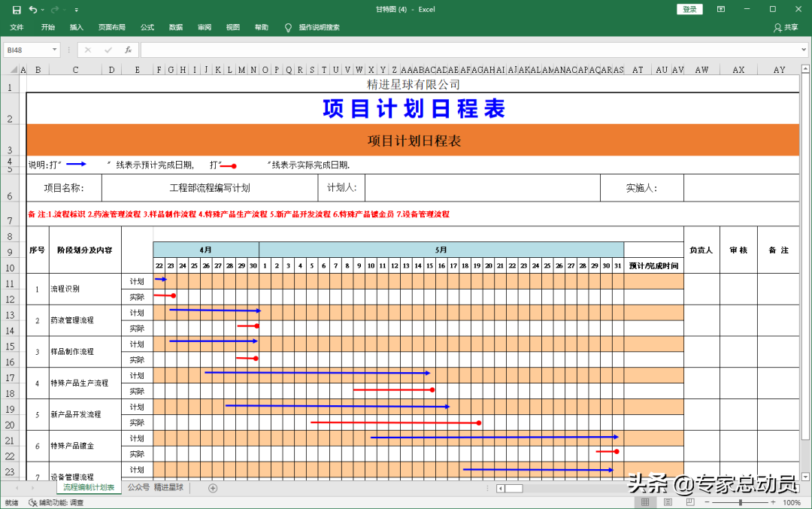
Task: Click the formula bar Cancel X icon
Action: (88, 50)
